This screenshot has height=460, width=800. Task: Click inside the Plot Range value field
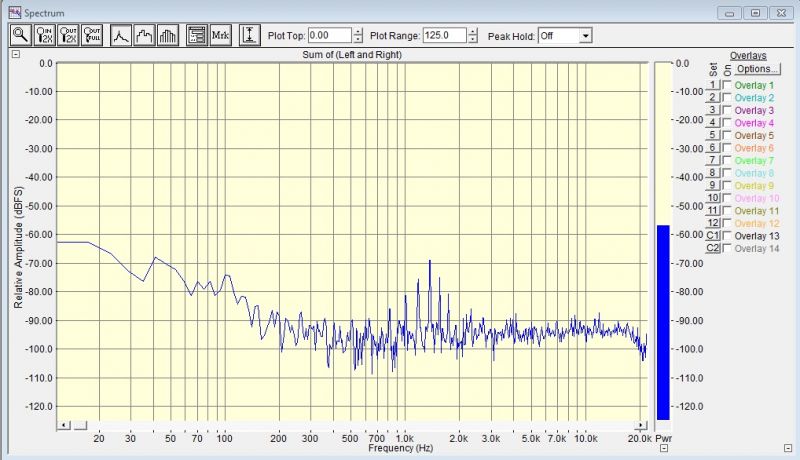coord(444,36)
